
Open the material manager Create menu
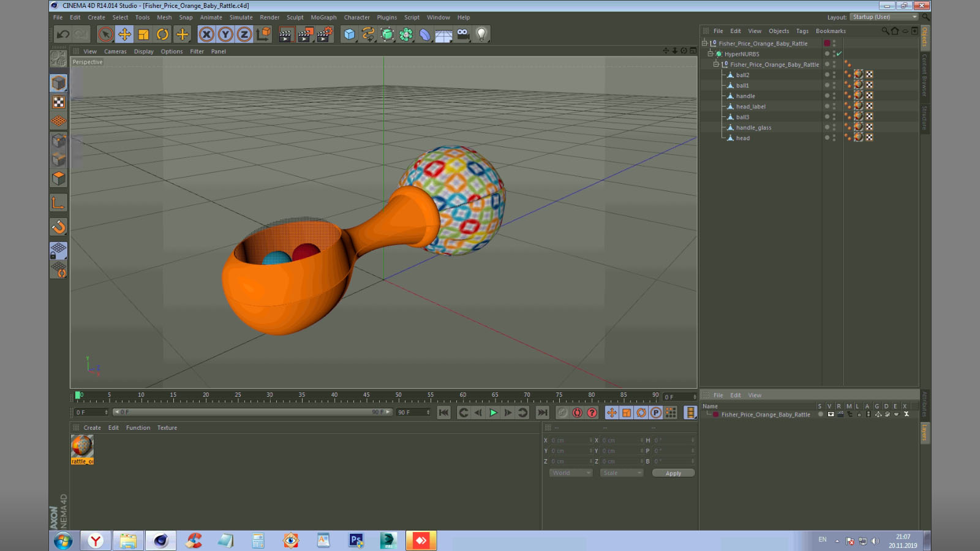pyautogui.click(x=92, y=428)
